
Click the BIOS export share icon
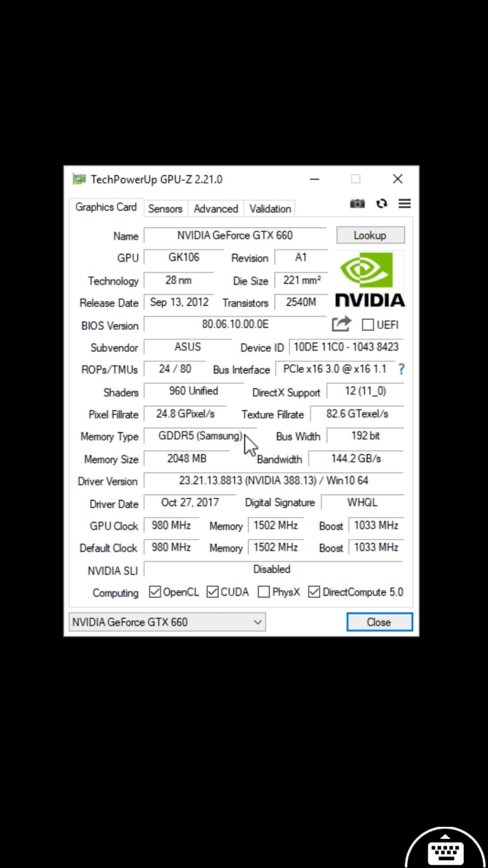pyautogui.click(x=341, y=324)
